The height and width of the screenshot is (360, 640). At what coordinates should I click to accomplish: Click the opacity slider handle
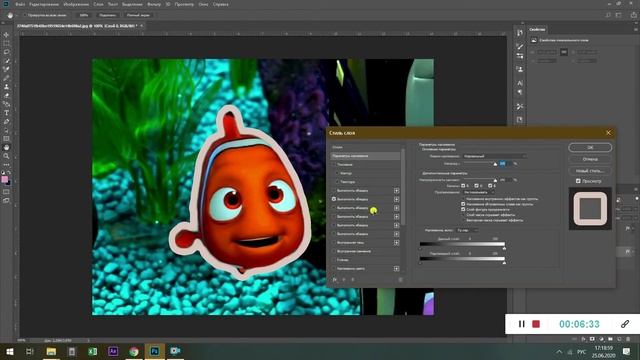pos(496,164)
